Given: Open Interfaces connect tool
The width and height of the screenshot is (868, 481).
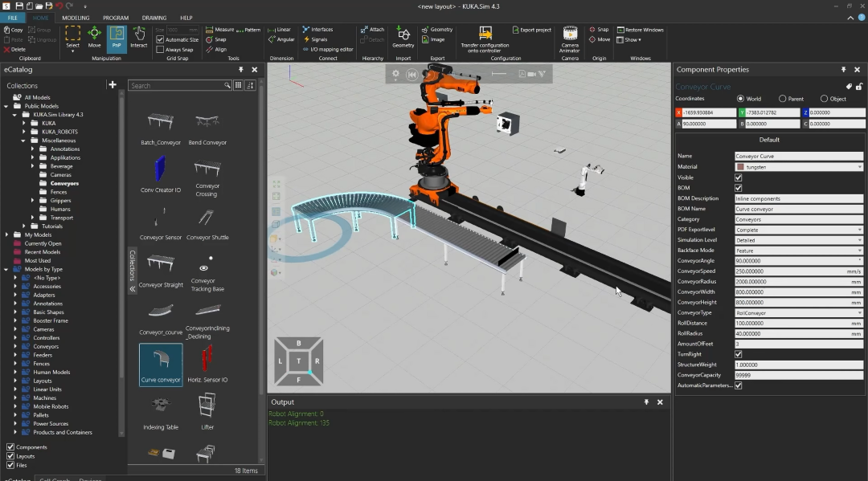Looking at the screenshot, I should click(x=317, y=29).
